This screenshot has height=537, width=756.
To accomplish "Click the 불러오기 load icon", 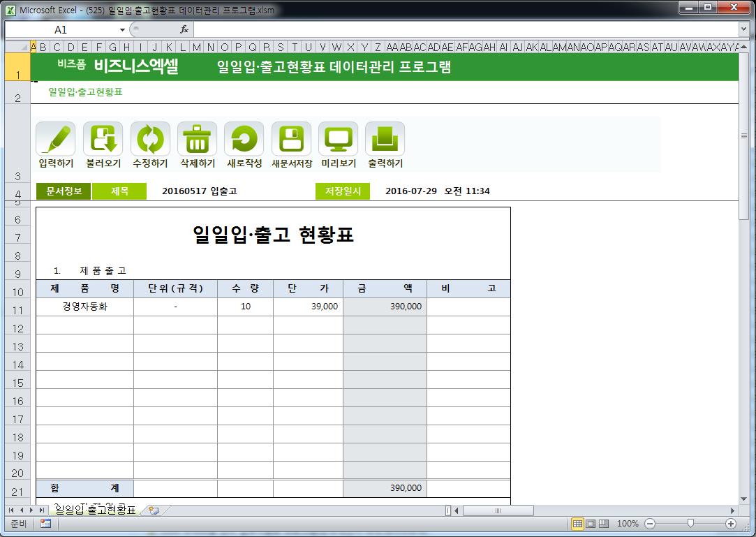I will pos(103,139).
